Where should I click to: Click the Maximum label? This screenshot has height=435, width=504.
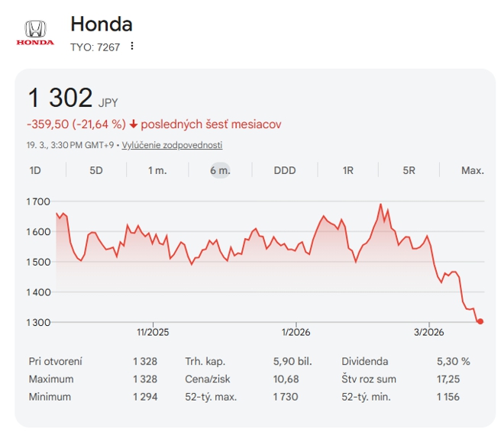51,379
